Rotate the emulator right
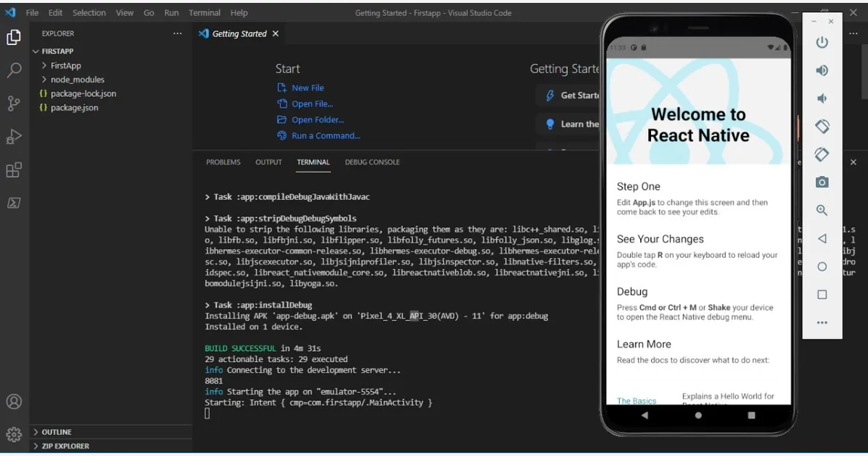868x456 pixels. pyautogui.click(x=822, y=154)
